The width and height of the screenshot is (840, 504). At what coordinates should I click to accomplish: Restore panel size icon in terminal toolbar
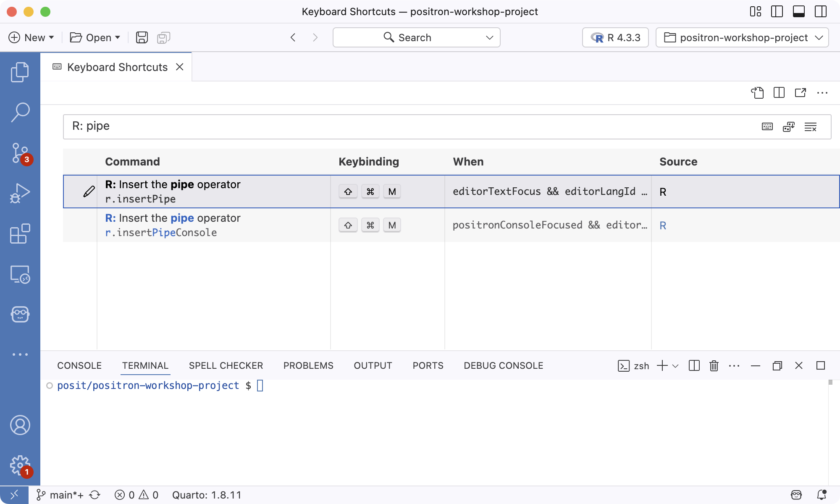(777, 365)
